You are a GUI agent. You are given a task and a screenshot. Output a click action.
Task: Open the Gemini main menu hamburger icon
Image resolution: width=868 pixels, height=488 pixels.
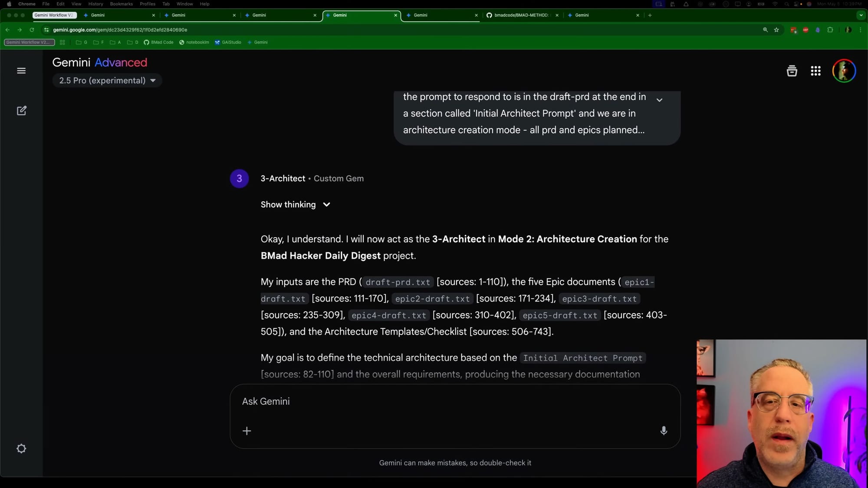[21, 71]
